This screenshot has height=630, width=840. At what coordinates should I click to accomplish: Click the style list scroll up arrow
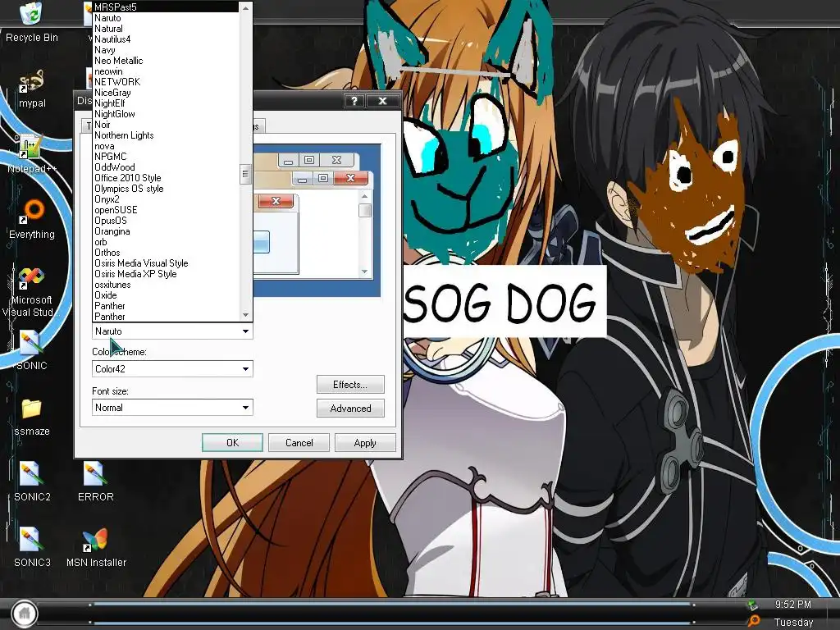click(245, 7)
